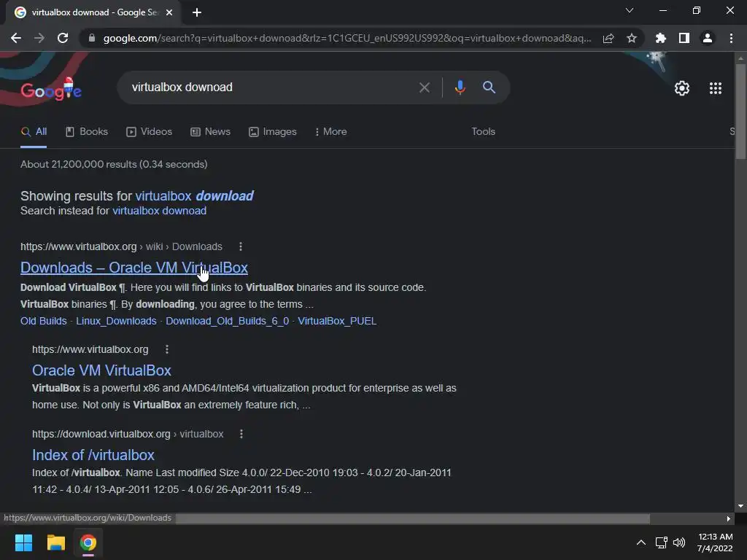Open Chrome profile avatar menu
Viewport: 747px width, 560px height.
(x=708, y=38)
